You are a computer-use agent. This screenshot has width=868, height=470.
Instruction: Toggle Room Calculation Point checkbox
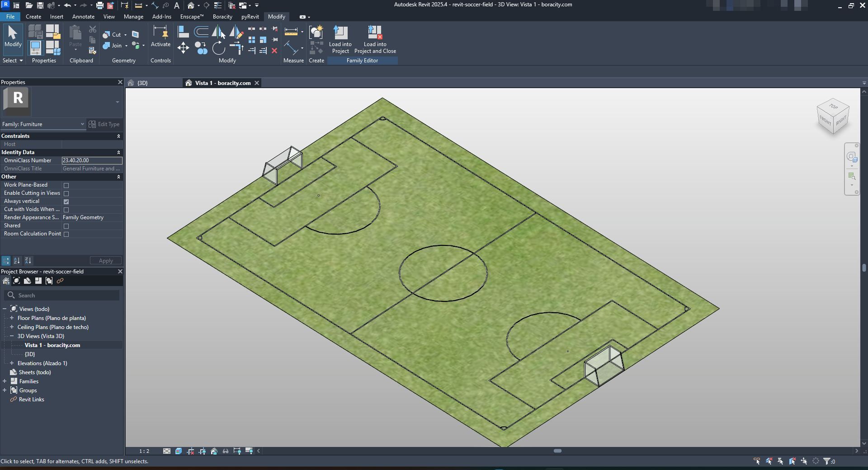tap(66, 234)
